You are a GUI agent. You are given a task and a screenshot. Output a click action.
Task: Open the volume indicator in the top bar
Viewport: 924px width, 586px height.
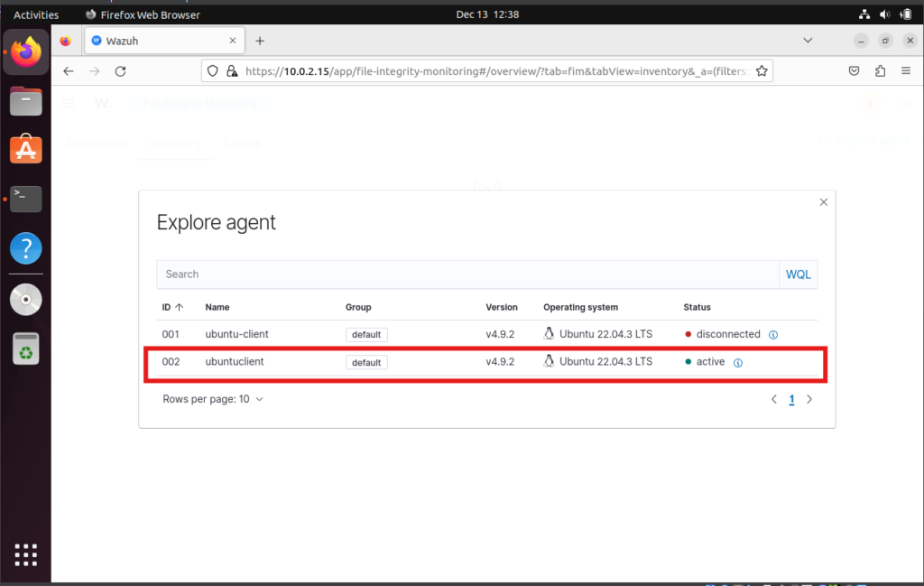click(x=884, y=14)
